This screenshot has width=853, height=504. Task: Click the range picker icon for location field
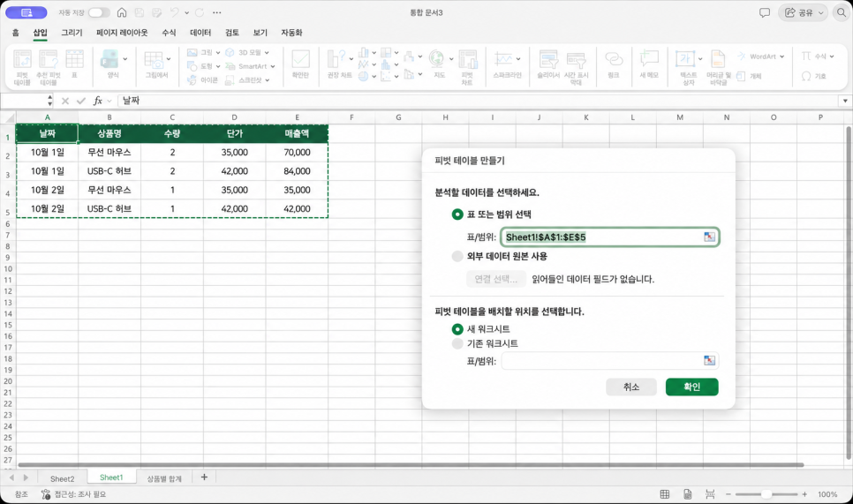tap(709, 360)
